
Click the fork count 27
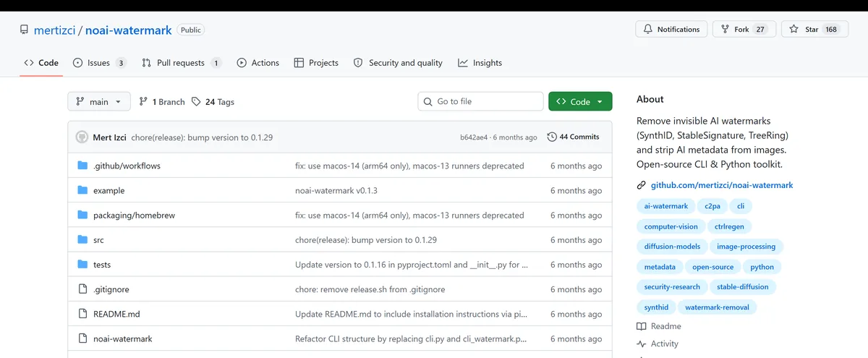pos(760,30)
